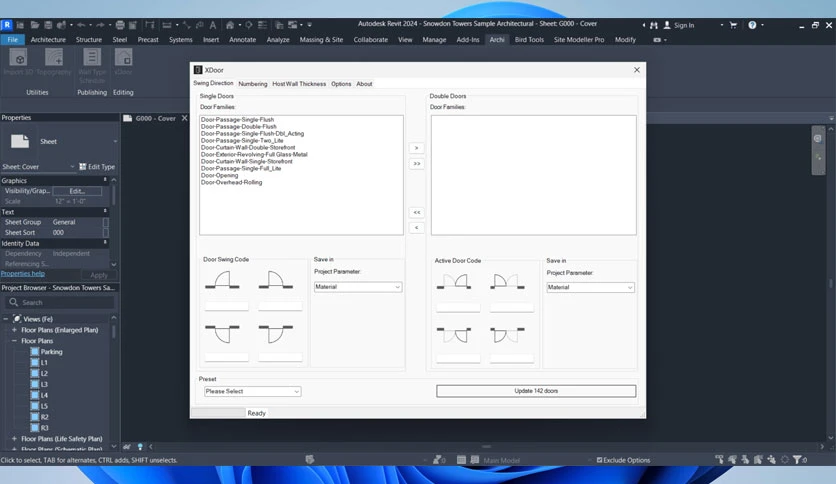Tick the Sheet Group parameter checkbox
Screen dimensions: 836x484
106,222
